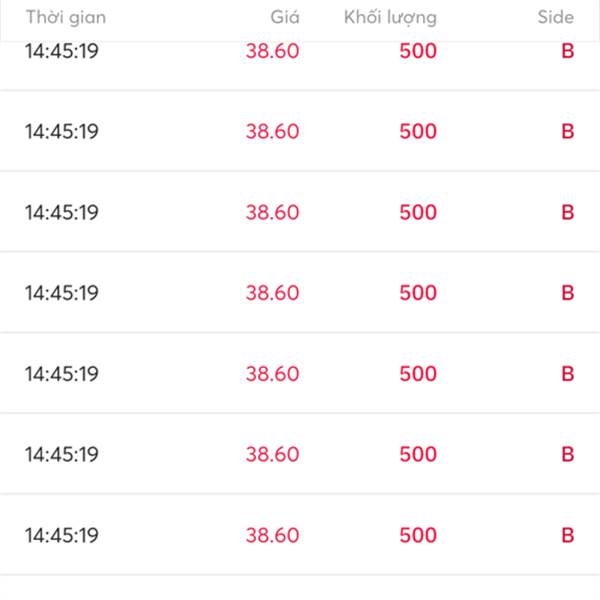
Task: Click the timestamp in the second trade row
Action: [62, 131]
